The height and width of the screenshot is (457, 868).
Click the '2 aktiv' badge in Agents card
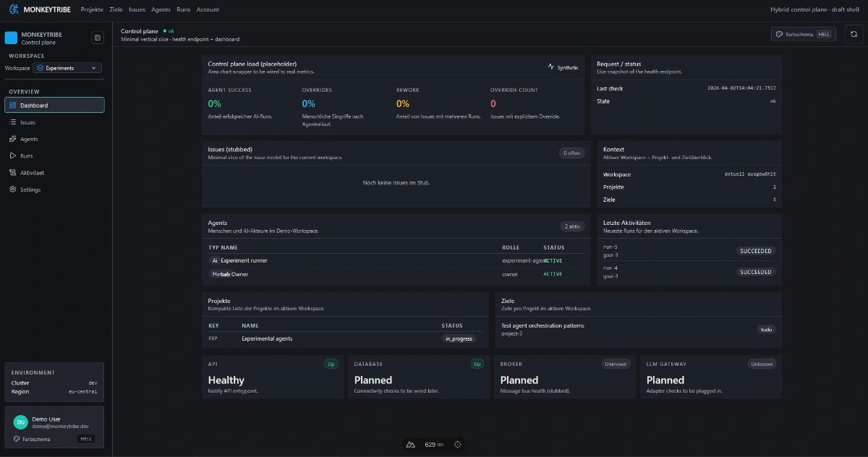click(572, 226)
